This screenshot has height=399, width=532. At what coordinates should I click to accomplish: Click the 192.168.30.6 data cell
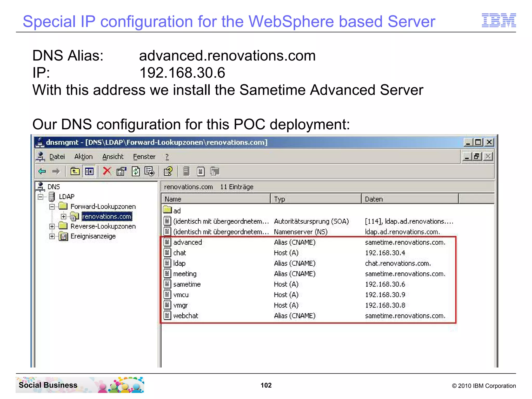coord(385,284)
